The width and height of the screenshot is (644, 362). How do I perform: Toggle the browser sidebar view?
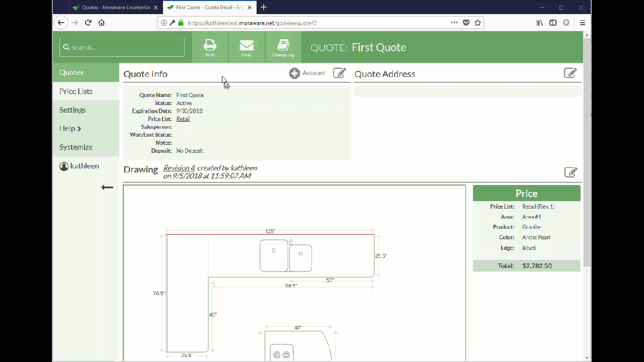tap(553, 23)
